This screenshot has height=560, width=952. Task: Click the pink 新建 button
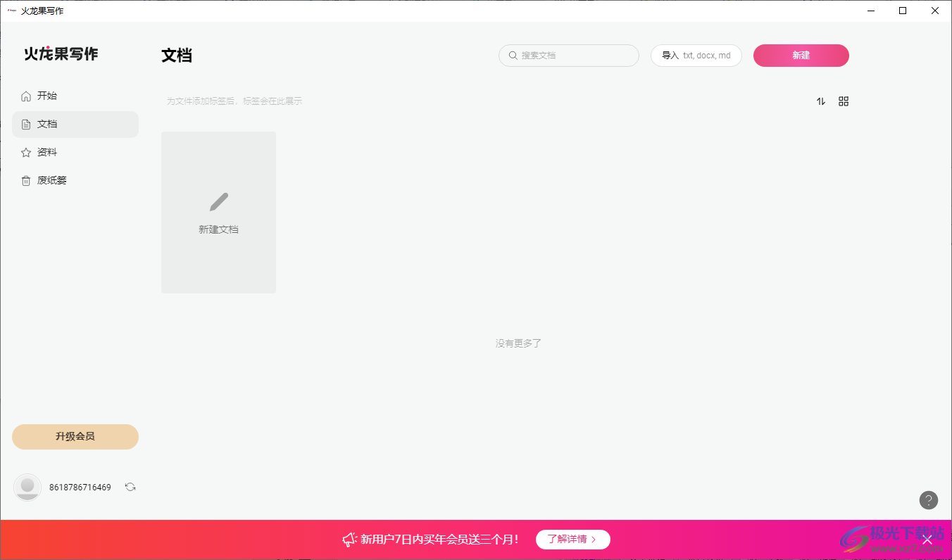[x=801, y=56]
